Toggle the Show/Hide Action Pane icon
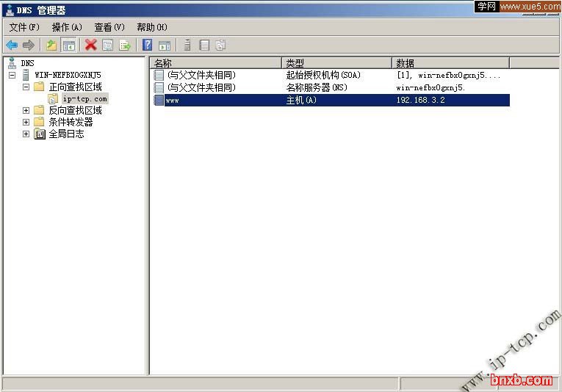 pos(165,45)
